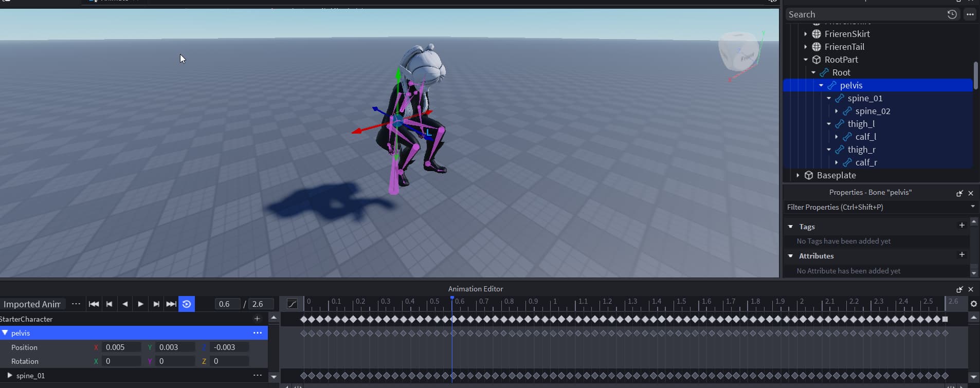The image size is (980, 388).
Task: Open animation options menu next to Imported Anim
Action: click(76, 304)
